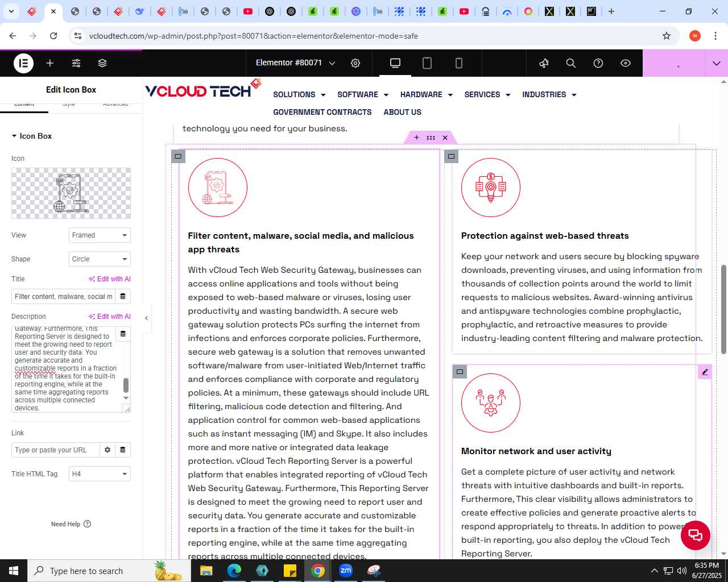Screen dimensions: 728x582
Task: Select the left column handle icon
Action: coord(178,156)
